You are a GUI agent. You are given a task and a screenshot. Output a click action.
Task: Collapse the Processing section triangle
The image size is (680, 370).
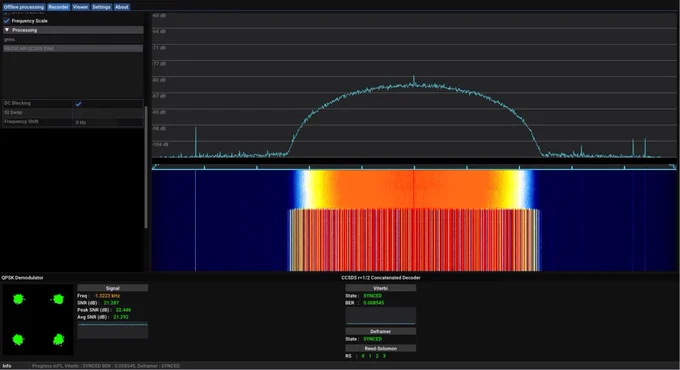tap(7, 30)
